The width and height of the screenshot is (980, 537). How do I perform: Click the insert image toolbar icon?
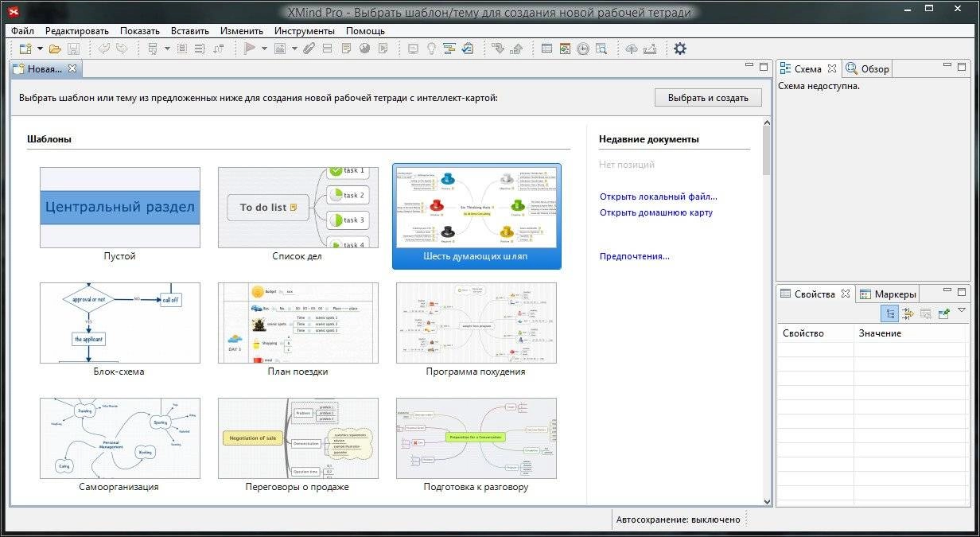tap(280, 49)
